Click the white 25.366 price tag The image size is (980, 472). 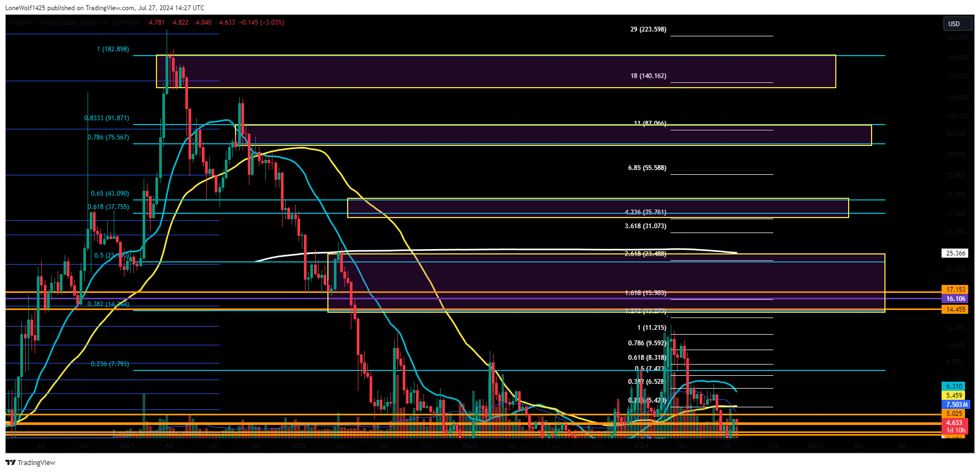point(954,253)
